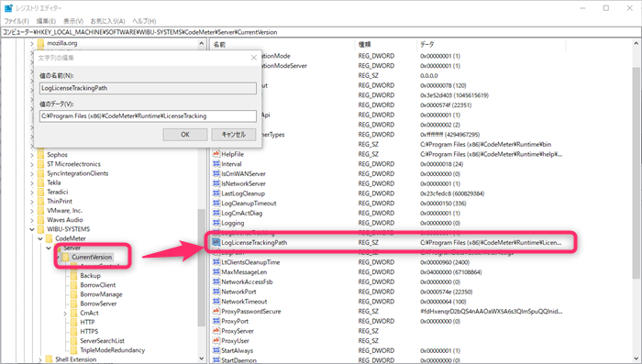Select the CurrentVersion key
The image size is (642, 364).
[x=92, y=257]
